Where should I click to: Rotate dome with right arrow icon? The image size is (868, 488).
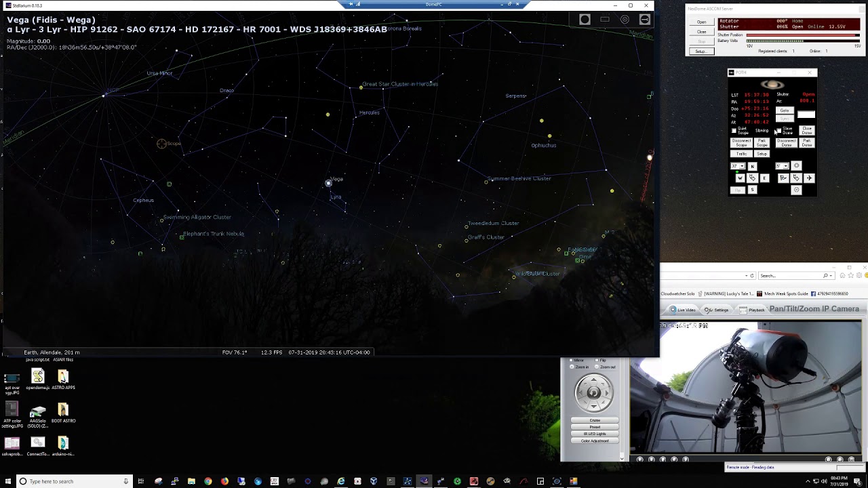click(809, 178)
